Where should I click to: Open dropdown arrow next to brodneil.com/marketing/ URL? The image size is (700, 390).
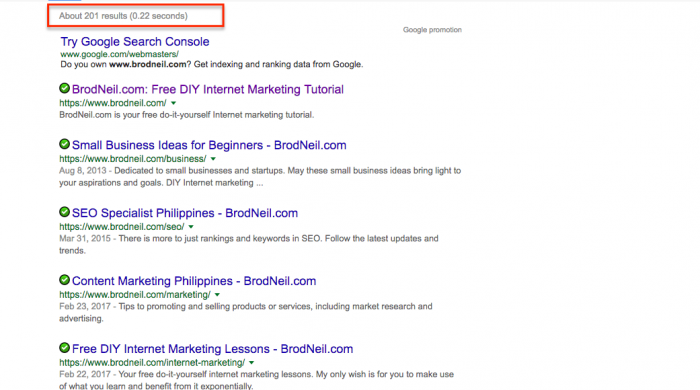[x=217, y=295]
